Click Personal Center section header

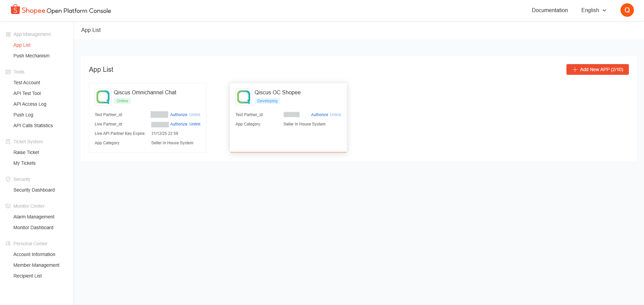point(30,244)
